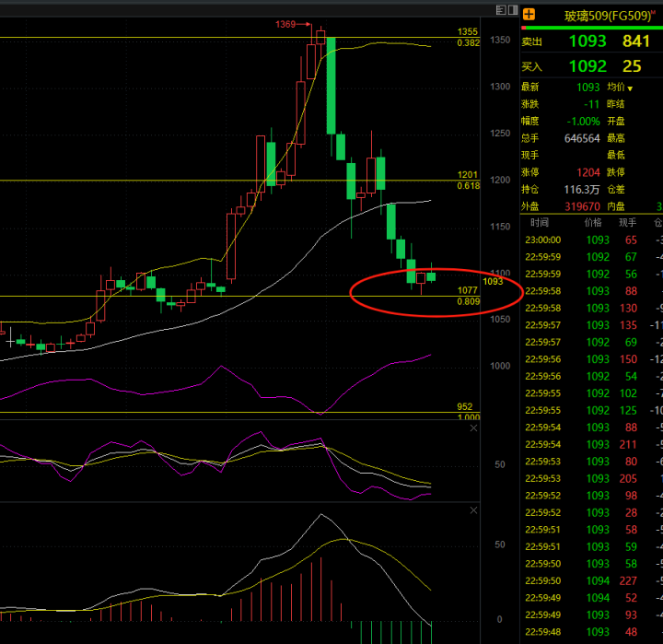Click the 总手 value 646564
663x644 pixels.
pyautogui.click(x=582, y=138)
